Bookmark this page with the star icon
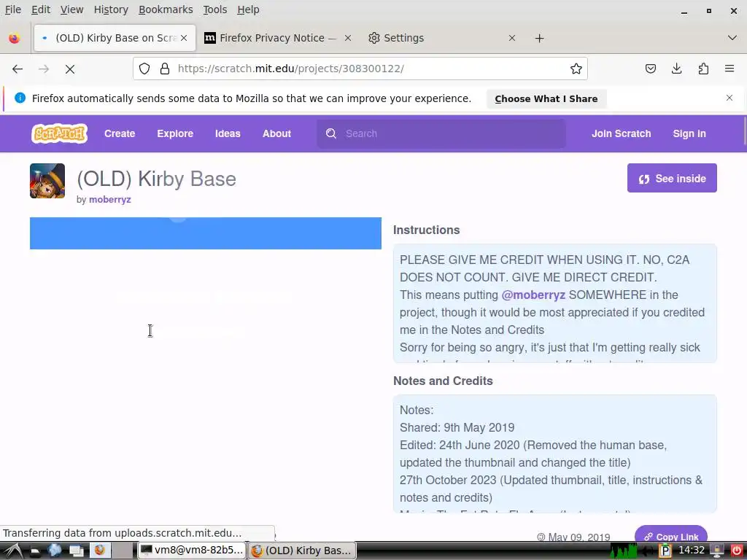The width and height of the screenshot is (747, 560). [x=576, y=69]
